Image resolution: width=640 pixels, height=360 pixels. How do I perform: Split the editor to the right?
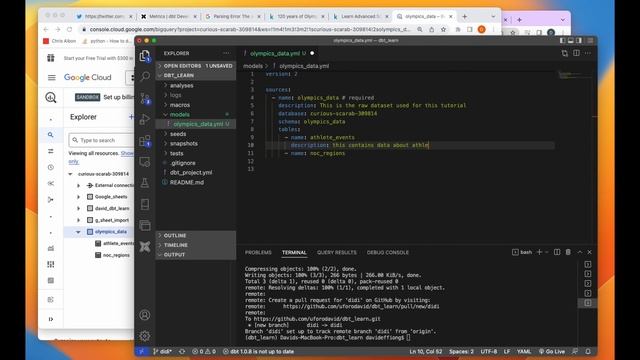coord(576,53)
